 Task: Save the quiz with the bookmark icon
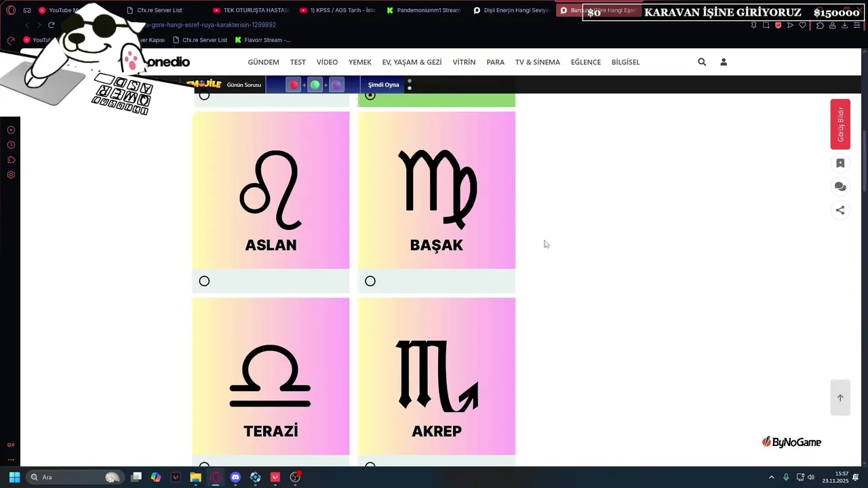click(x=840, y=163)
